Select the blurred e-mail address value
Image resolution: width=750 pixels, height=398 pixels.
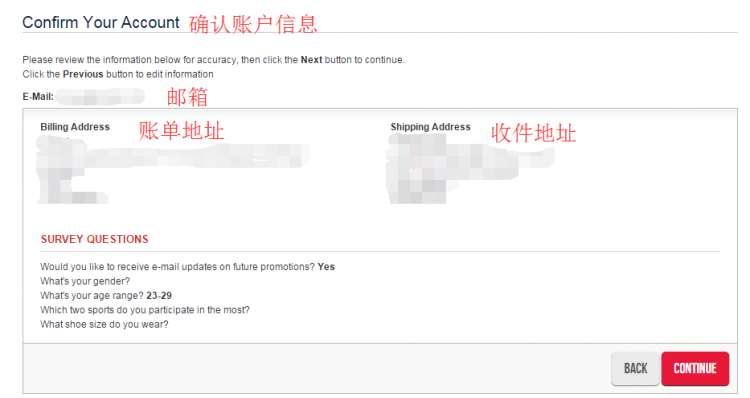100,97
